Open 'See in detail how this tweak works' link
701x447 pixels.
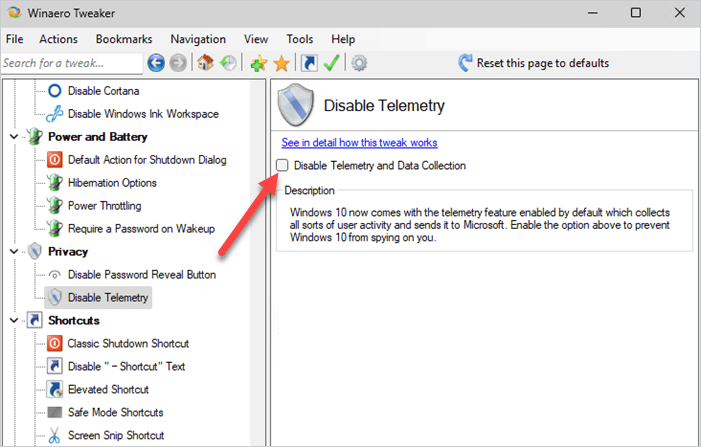coord(359,143)
